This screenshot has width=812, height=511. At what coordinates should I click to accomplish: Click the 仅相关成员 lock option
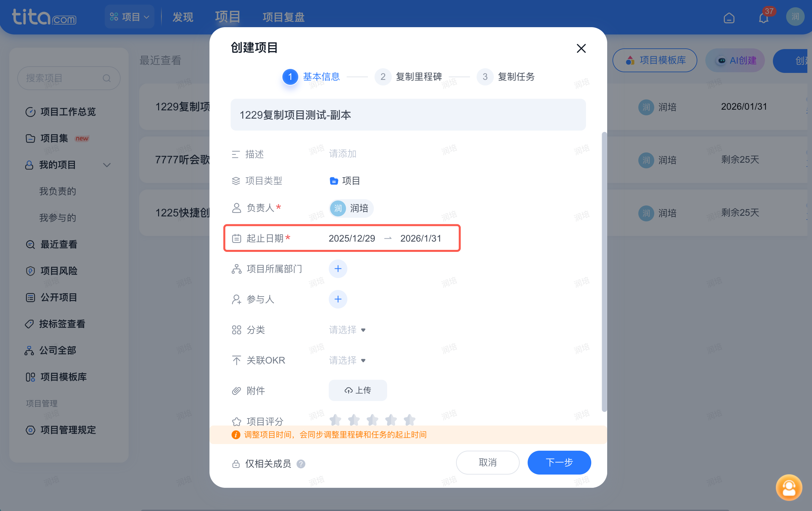click(261, 464)
